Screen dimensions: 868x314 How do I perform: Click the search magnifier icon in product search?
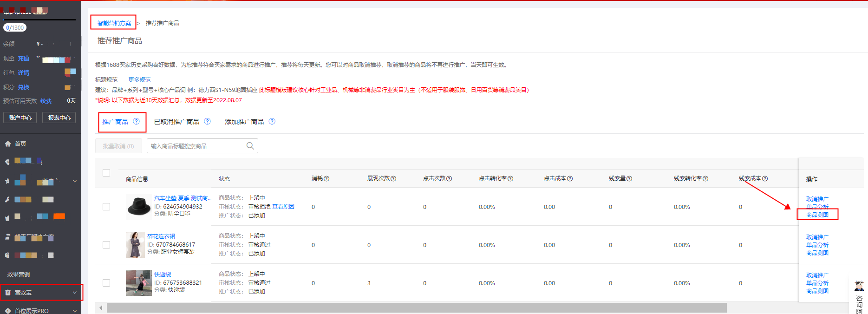point(250,146)
